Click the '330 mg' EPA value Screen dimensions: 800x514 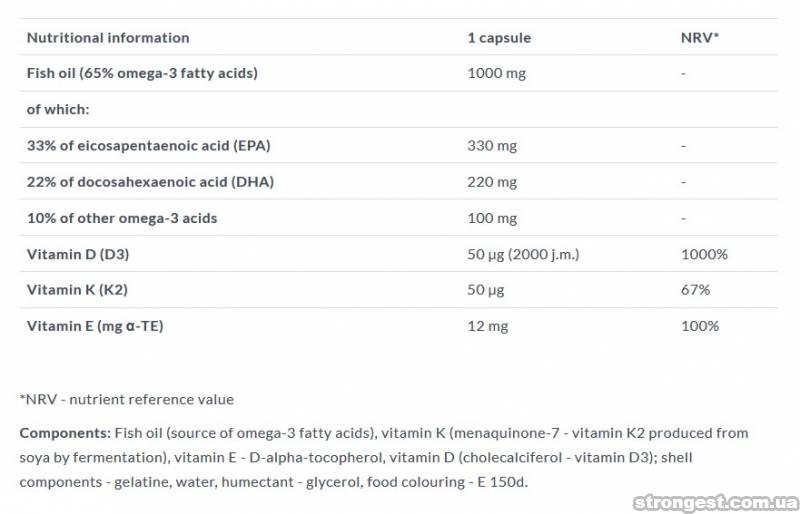click(492, 145)
